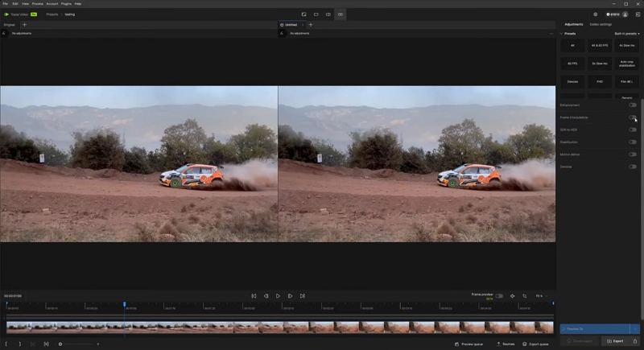The height and width of the screenshot is (350, 644).
Task: Toggle the Motion deblur switch
Action: click(633, 154)
